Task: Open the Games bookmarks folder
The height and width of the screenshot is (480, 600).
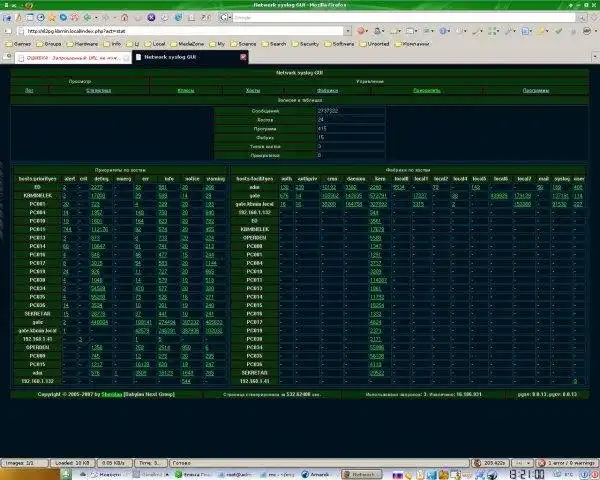Action: pos(18,44)
